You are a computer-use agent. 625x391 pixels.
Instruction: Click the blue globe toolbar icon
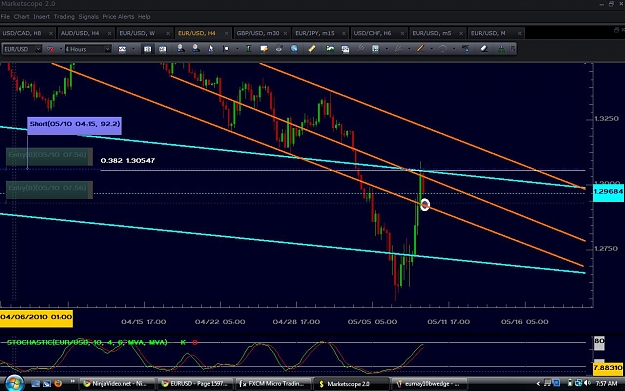[x=294, y=49]
